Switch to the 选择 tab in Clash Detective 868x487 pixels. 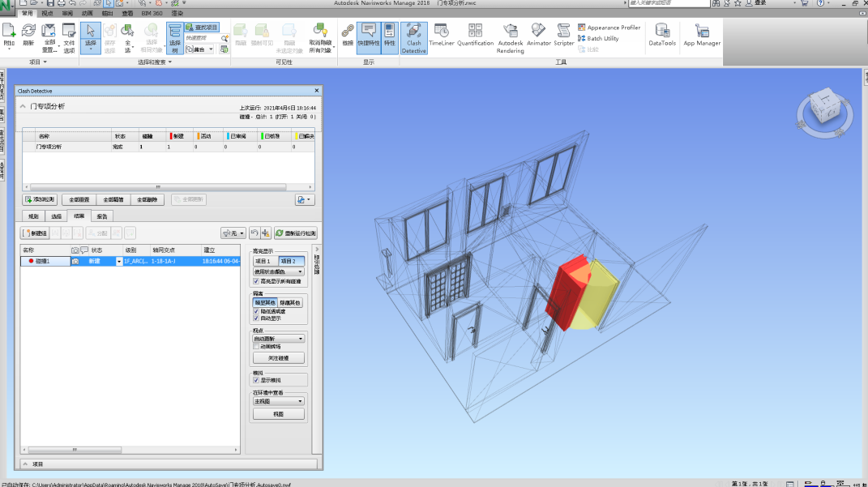tap(57, 216)
